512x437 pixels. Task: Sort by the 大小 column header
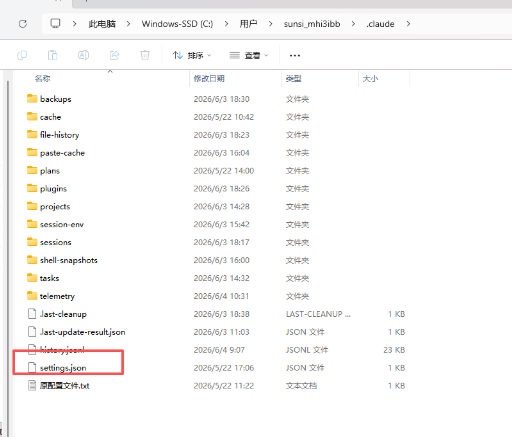coord(370,79)
